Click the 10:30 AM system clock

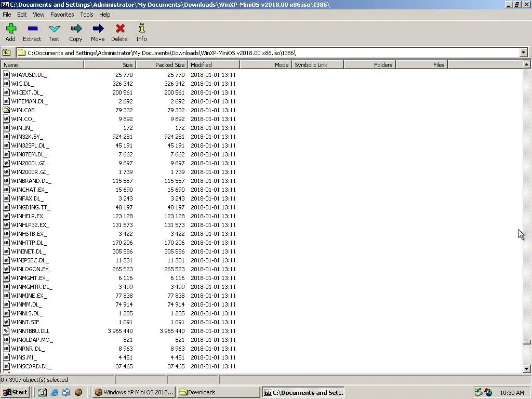click(512, 393)
